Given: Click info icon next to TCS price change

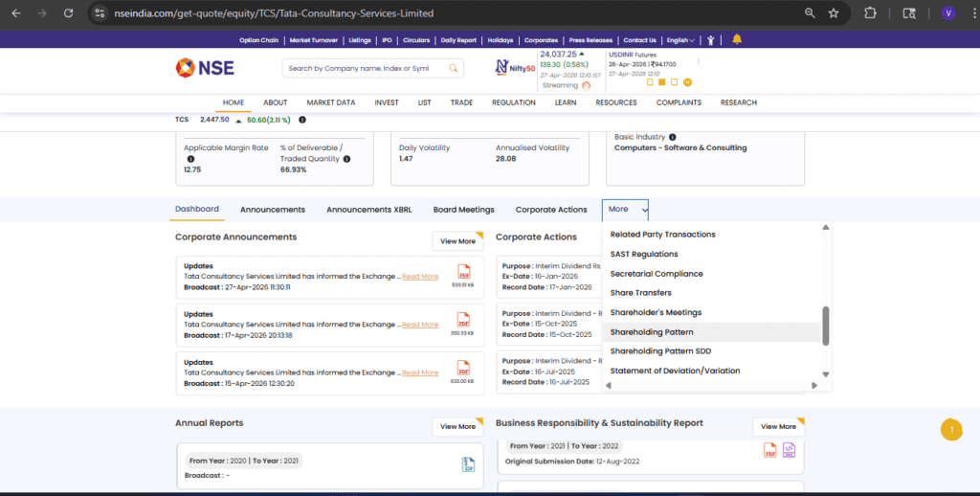Looking at the screenshot, I should tap(301, 120).
